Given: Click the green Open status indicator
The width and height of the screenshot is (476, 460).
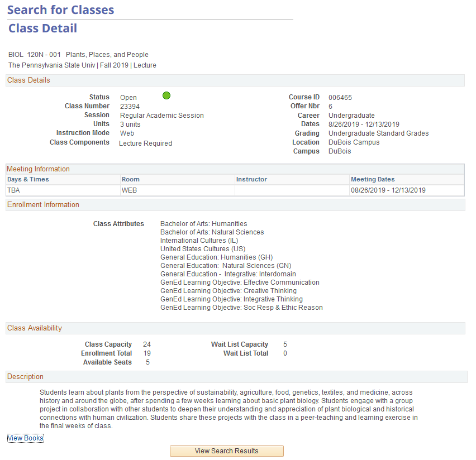Looking at the screenshot, I should (x=166, y=95).
